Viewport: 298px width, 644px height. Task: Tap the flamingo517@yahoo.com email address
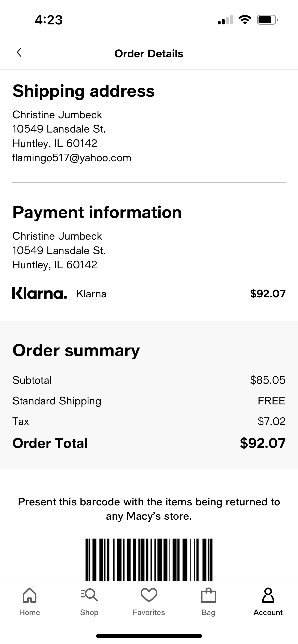tap(72, 158)
